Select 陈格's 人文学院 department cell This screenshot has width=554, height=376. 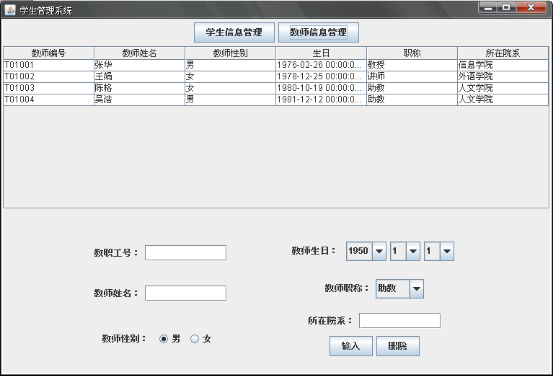pos(503,88)
